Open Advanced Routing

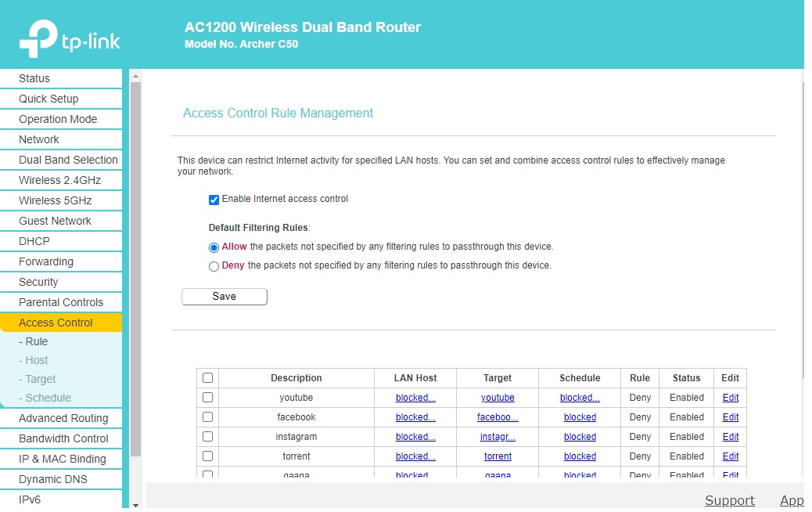[x=61, y=418]
